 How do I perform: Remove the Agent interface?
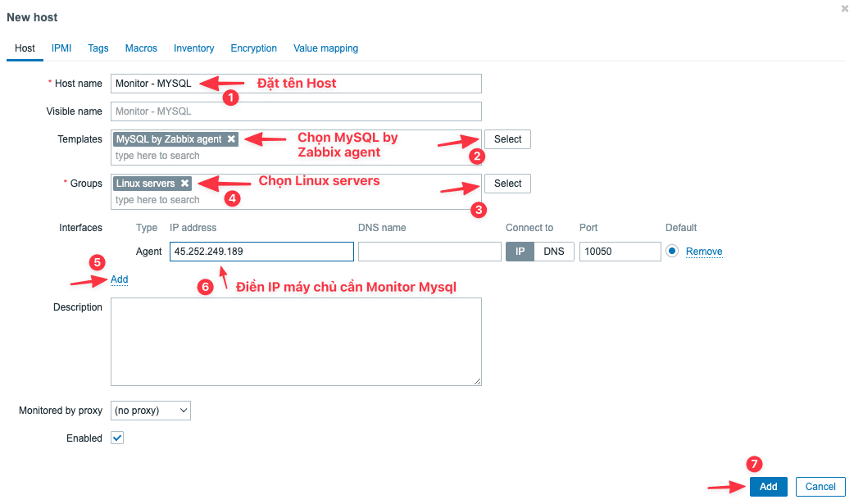pos(704,251)
